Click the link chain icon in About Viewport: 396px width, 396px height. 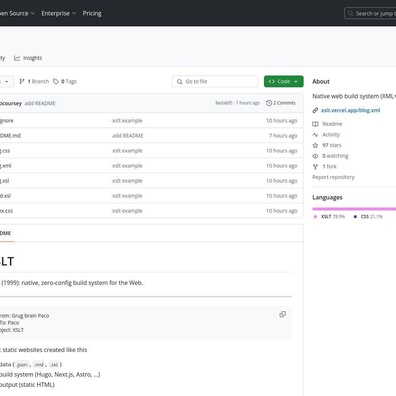pyautogui.click(x=315, y=110)
